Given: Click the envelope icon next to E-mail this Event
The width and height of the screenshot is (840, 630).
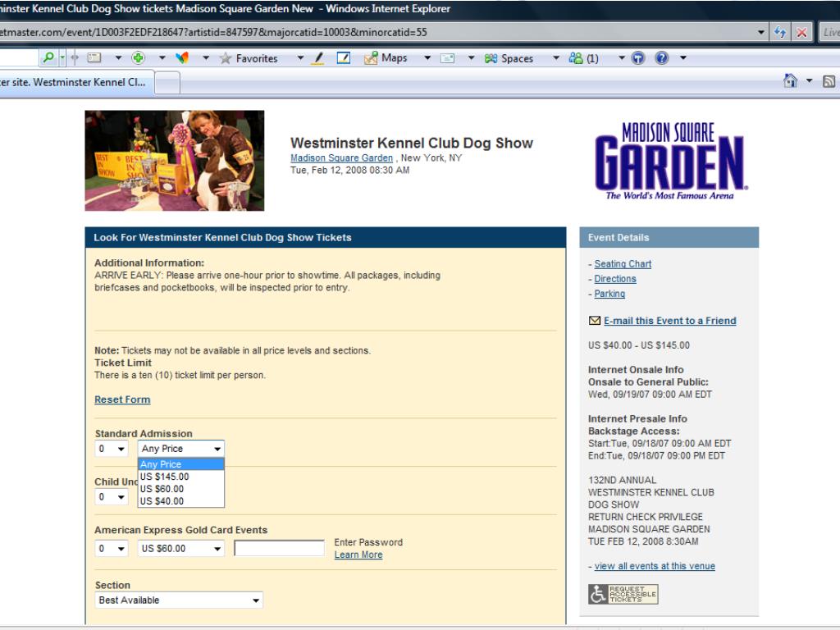Looking at the screenshot, I should tap(595, 321).
